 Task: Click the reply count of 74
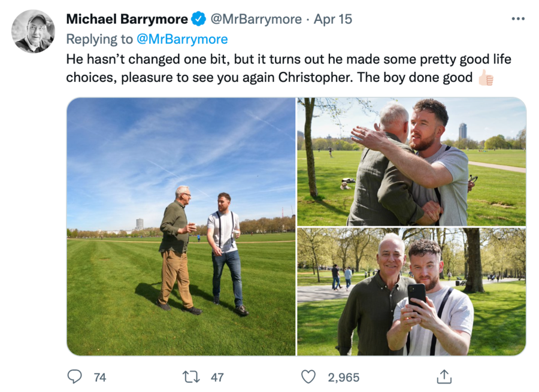click(100, 377)
